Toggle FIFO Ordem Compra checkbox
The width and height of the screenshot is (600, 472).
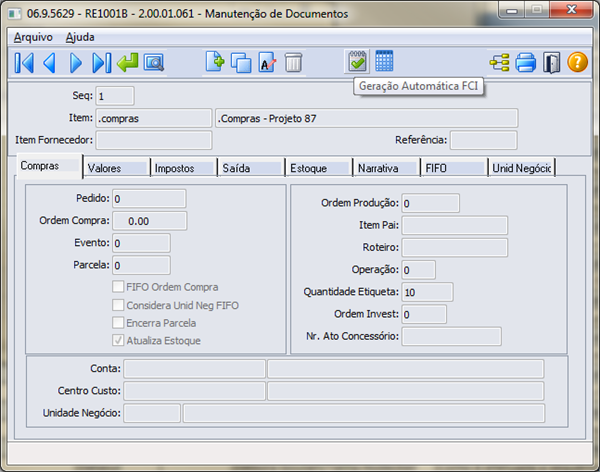click(118, 287)
